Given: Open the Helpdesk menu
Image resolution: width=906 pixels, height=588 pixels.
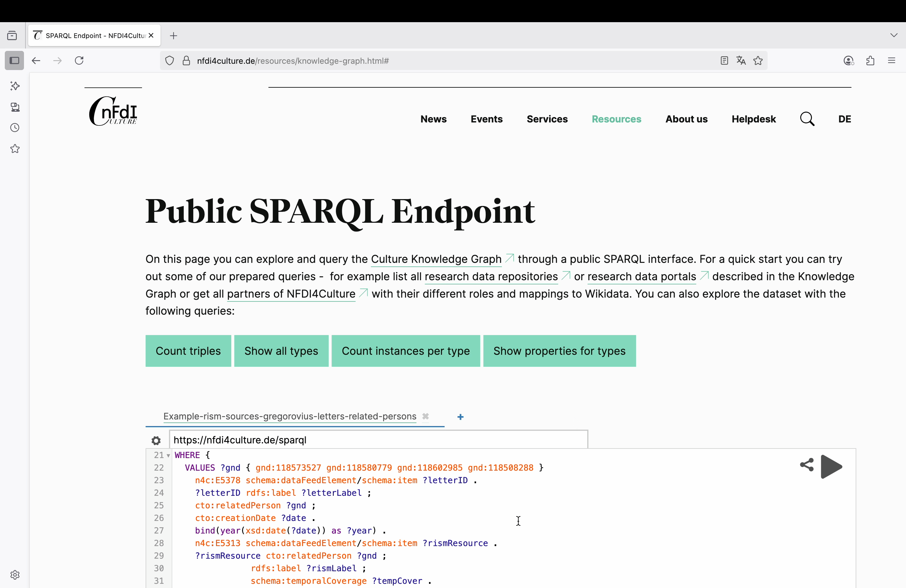Looking at the screenshot, I should click(753, 119).
